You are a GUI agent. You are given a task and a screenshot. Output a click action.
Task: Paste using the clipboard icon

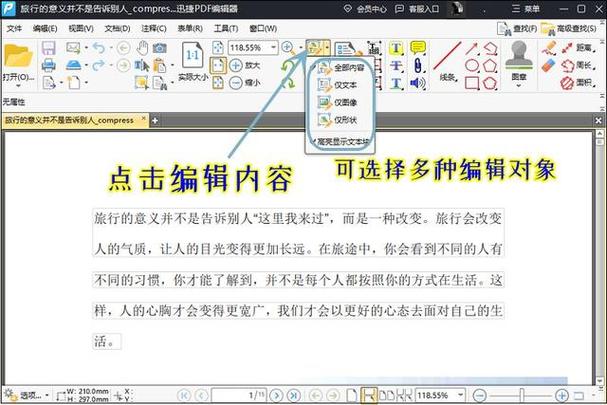click(x=159, y=65)
